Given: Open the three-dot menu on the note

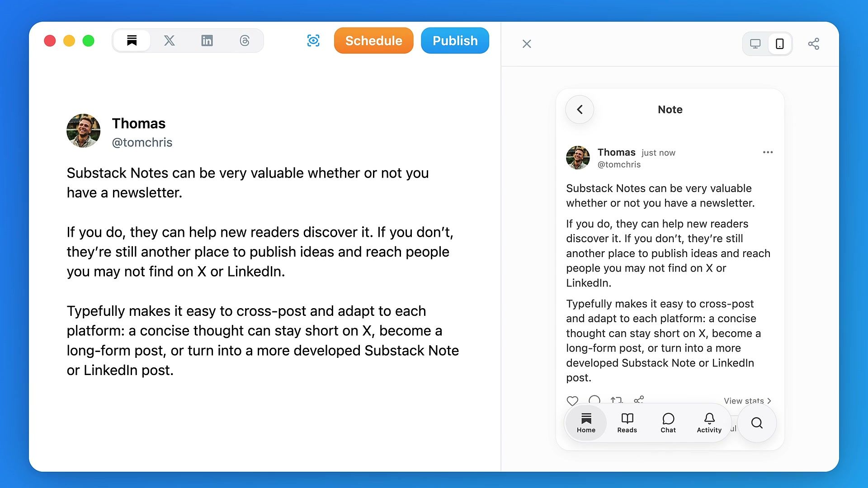Looking at the screenshot, I should point(768,152).
